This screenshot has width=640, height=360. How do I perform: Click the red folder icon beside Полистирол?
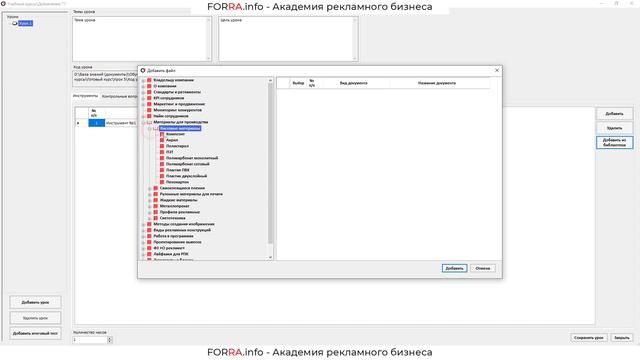162,146
